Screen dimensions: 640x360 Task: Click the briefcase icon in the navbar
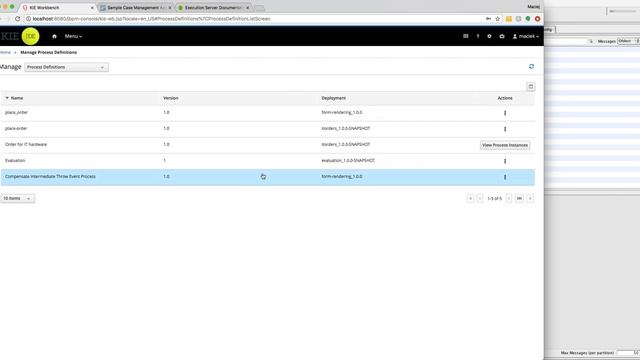click(x=502, y=36)
